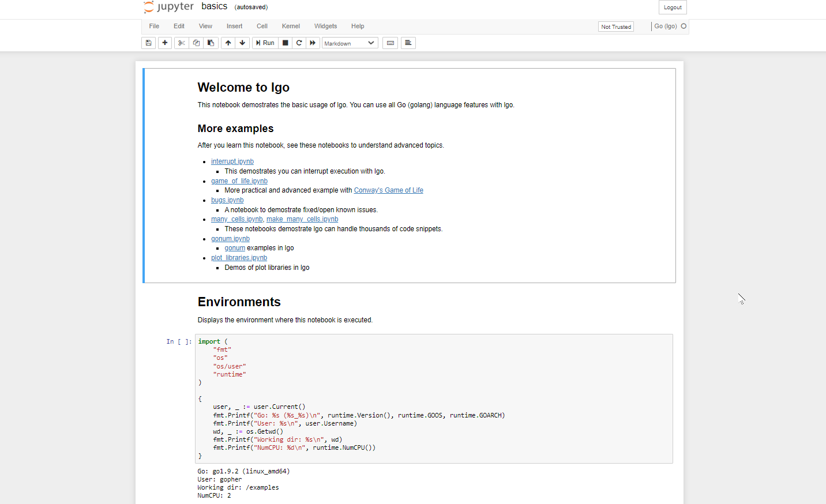Restart the kernel icon
The height and width of the screenshot is (504, 826).
point(299,43)
